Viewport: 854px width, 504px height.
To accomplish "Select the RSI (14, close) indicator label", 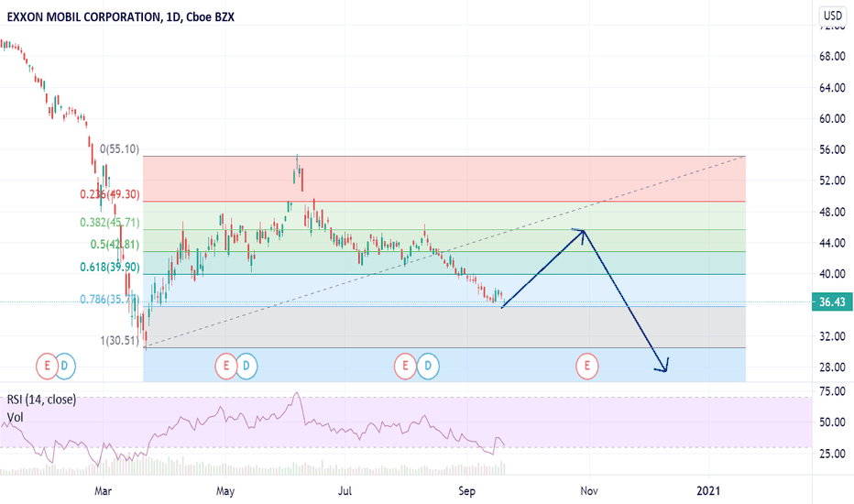I will tap(41, 400).
